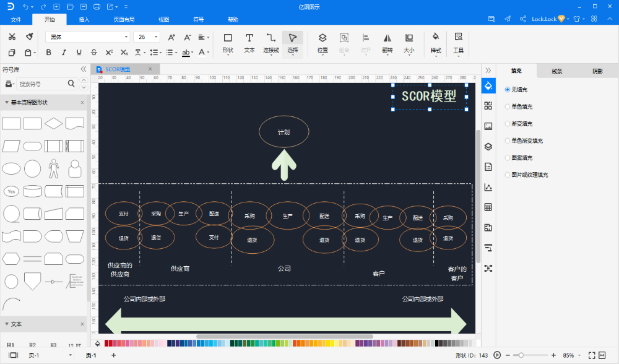The width and height of the screenshot is (619, 364).
Task: Open the chart icon in right sidebar
Action: (488, 187)
